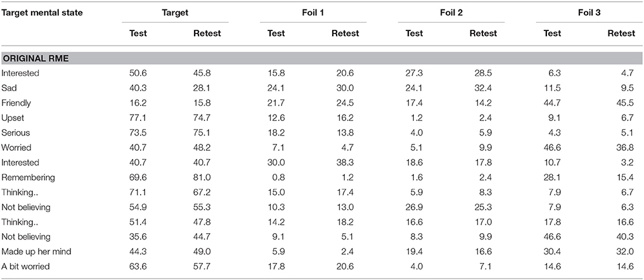This screenshot has height=280, width=644.
Task: Select the A bit worried row label
Action: pos(25,267)
